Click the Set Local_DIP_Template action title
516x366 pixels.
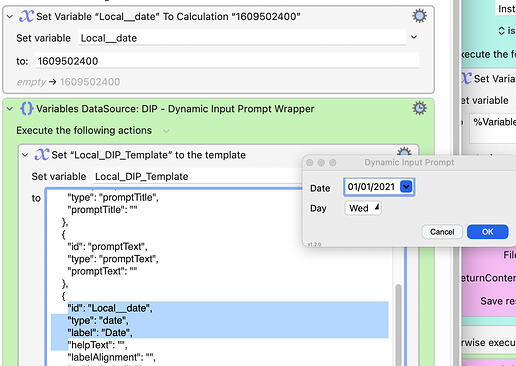(149, 155)
